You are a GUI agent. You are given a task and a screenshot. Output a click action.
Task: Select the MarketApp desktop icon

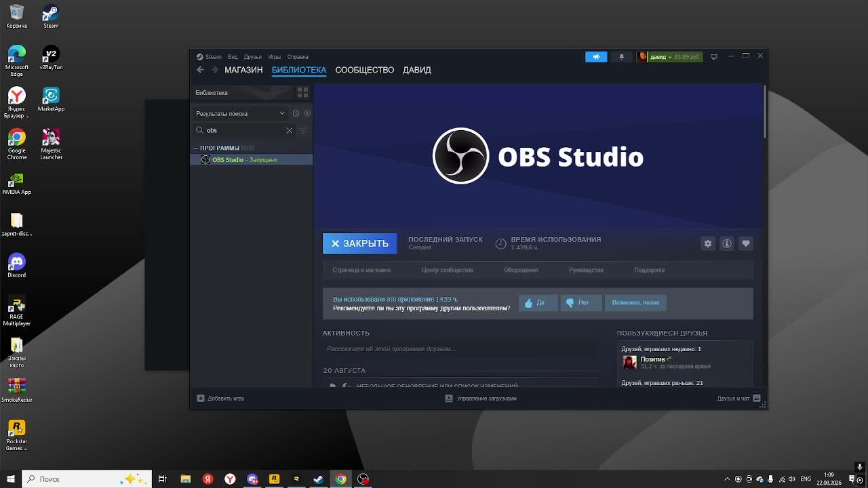tap(51, 100)
